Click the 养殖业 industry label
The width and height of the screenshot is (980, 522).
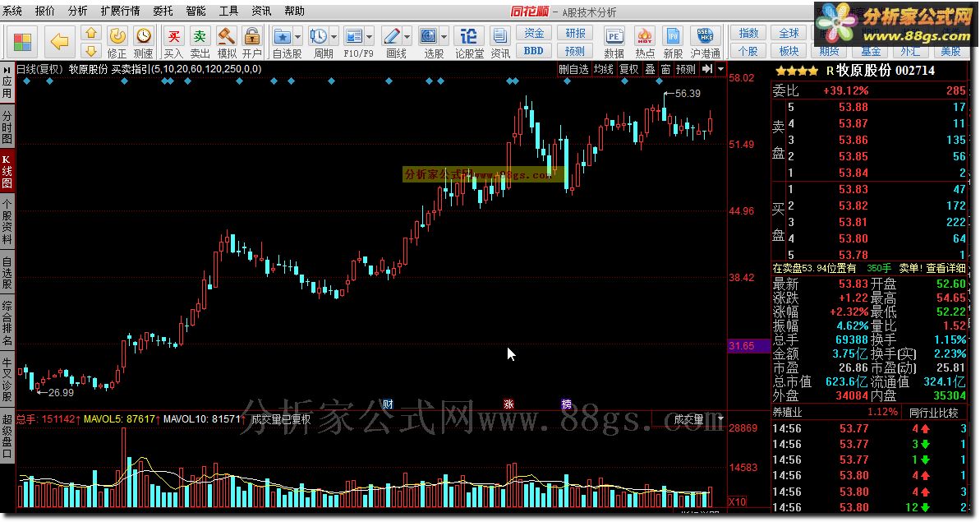click(787, 413)
